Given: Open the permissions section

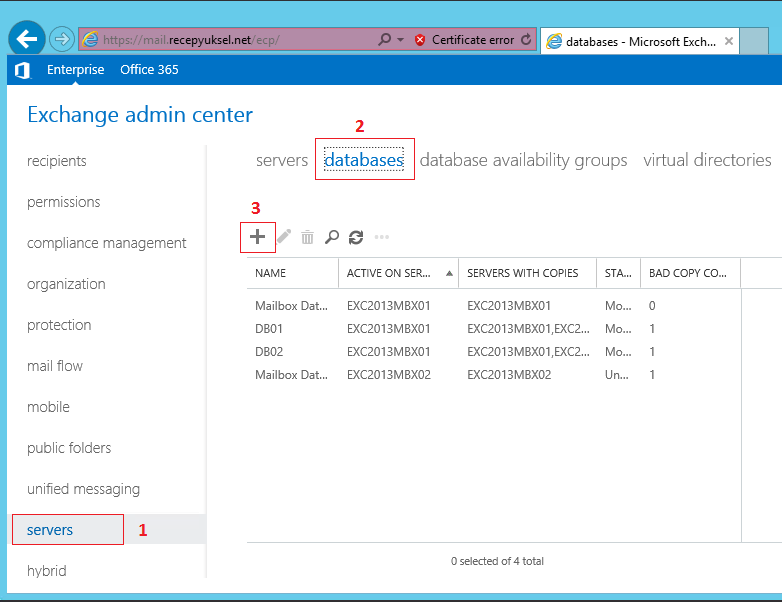Looking at the screenshot, I should coord(64,202).
